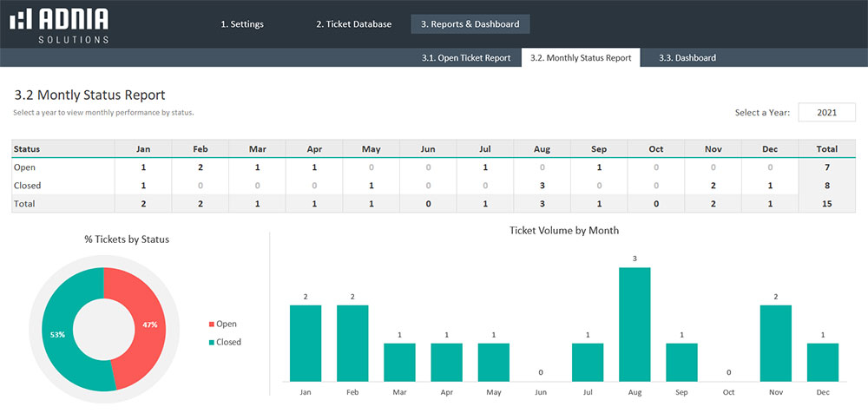
Task: Select 3. Reports & Dashboard tab
Action: coord(470,24)
